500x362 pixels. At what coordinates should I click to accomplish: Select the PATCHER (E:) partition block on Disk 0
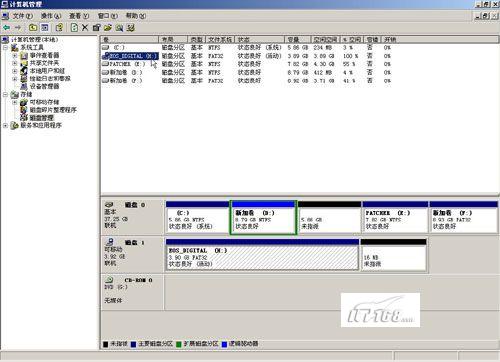tap(395, 217)
